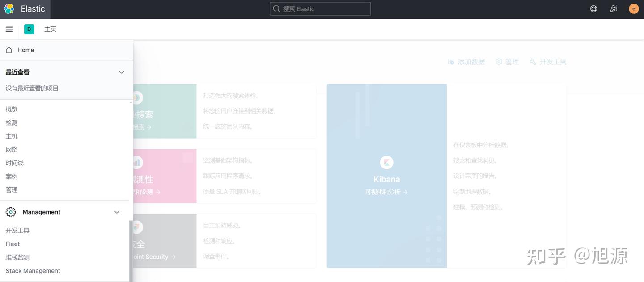Open Home from the navigation panel
The height and width of the screenshot is (282, 644).
pyautogui.click(x=25, y=49)
